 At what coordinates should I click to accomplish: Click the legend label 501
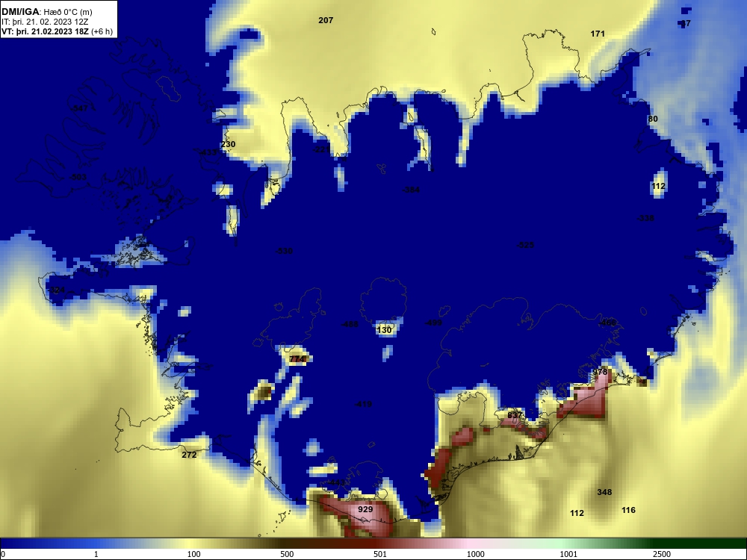(380, 554)
